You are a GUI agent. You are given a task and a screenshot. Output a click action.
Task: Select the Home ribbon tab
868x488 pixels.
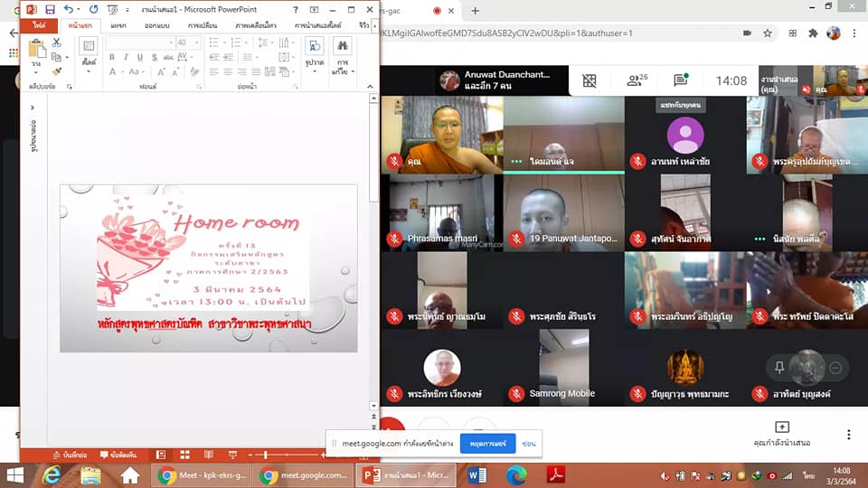[80, 25]
